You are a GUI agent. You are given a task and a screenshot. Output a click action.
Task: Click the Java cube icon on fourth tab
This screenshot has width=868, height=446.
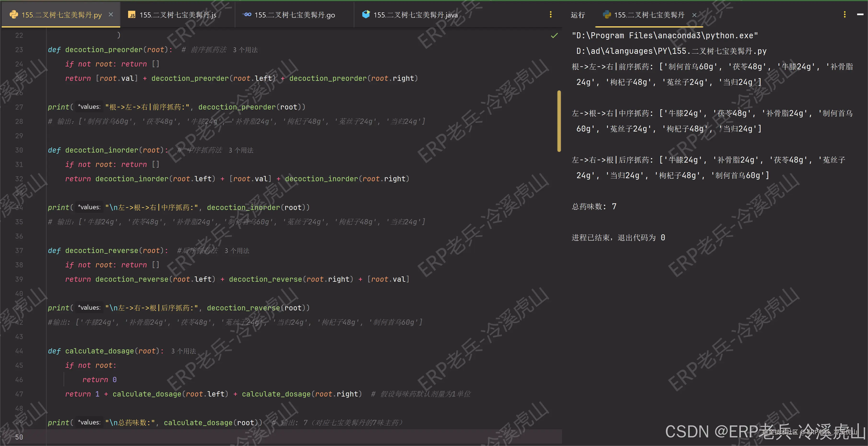coord(366,15)
